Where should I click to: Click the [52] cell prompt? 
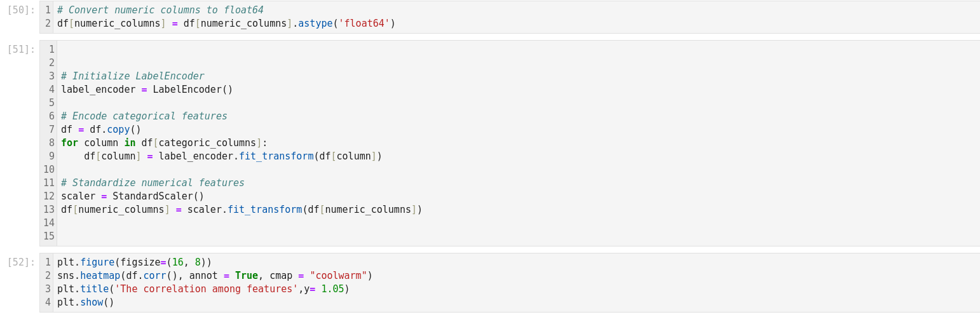[21, 262]
